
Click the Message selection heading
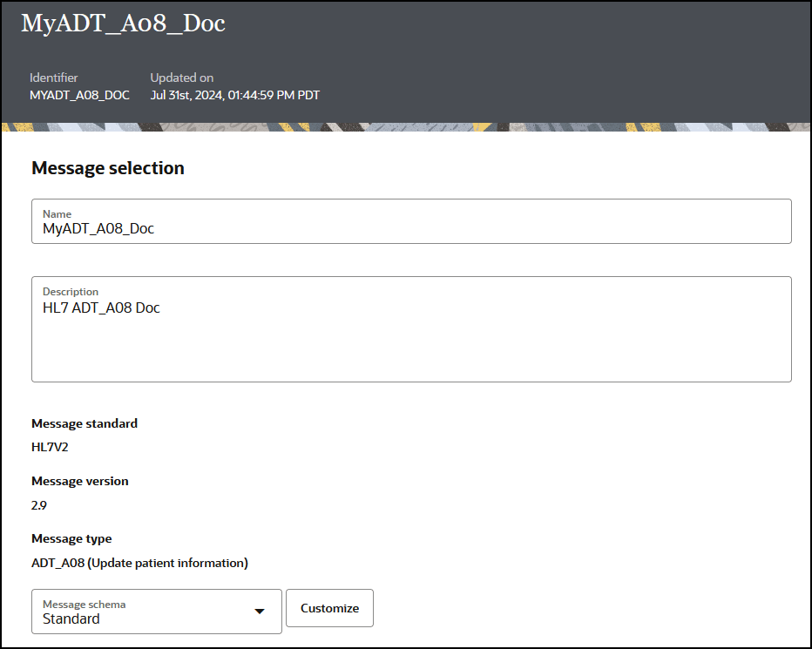(108, 167)
